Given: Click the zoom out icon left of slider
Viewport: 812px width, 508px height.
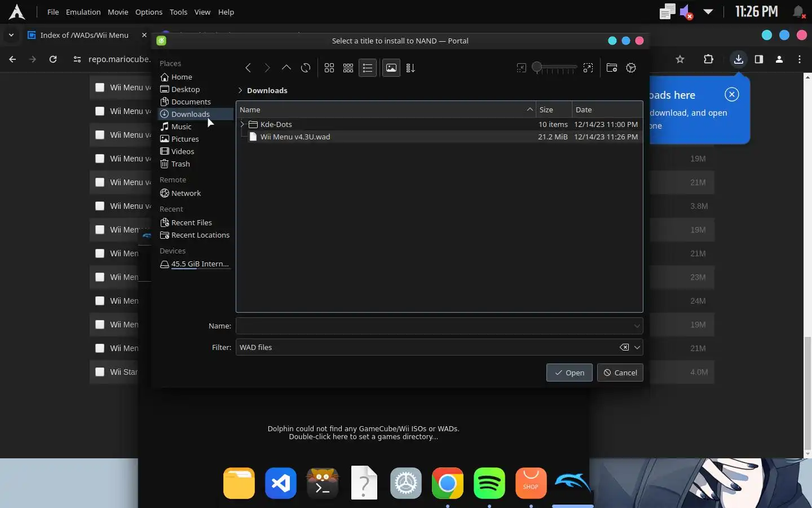Looking at the screenshot, I should coord(522,68).
